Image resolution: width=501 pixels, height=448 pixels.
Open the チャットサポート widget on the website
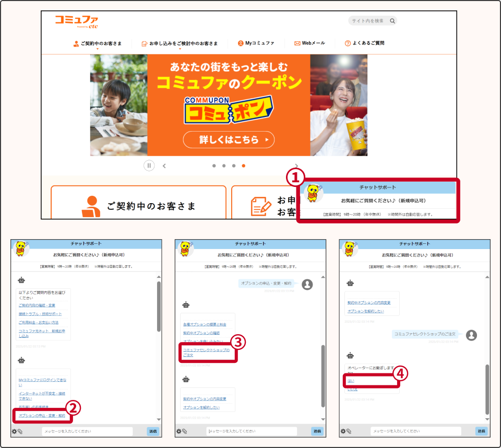(x=378, y=201)
